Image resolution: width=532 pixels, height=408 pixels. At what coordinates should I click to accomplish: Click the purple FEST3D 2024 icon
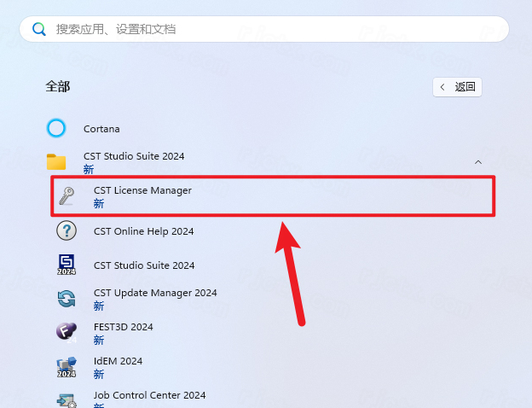click(x=66, y=333)
